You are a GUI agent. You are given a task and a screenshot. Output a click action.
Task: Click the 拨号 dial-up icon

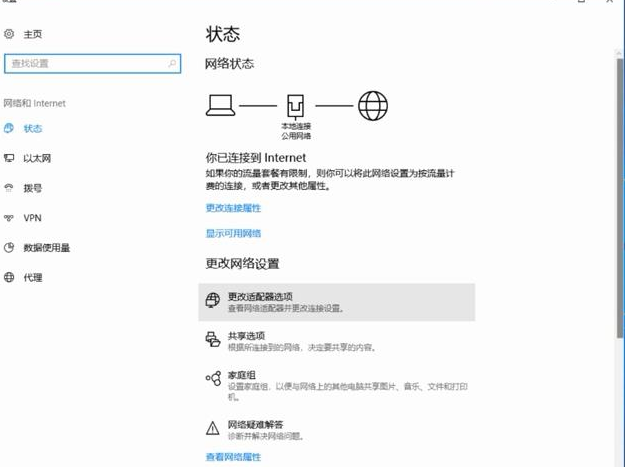coord(9,188)
